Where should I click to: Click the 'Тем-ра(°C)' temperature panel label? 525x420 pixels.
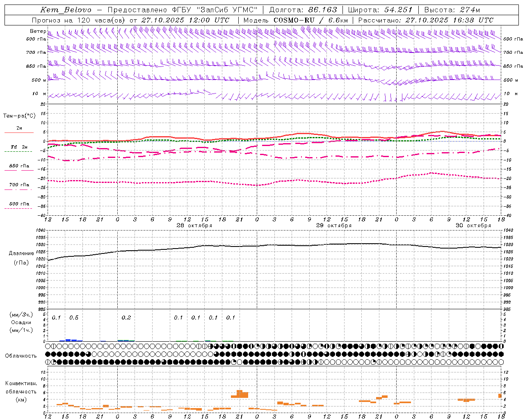tap(19, 116)
